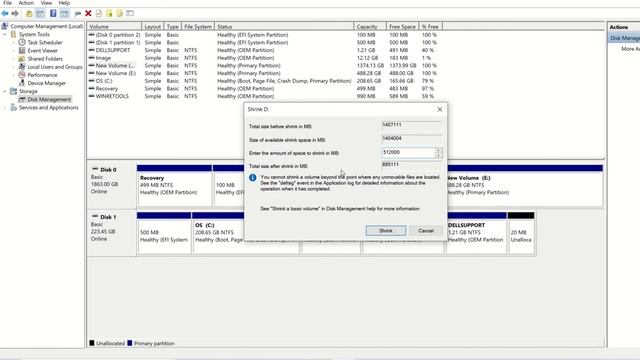This screenshot has height=360, width=640.
Task: Select Device Manager in the console tree
Action: [x=47, y=83]
